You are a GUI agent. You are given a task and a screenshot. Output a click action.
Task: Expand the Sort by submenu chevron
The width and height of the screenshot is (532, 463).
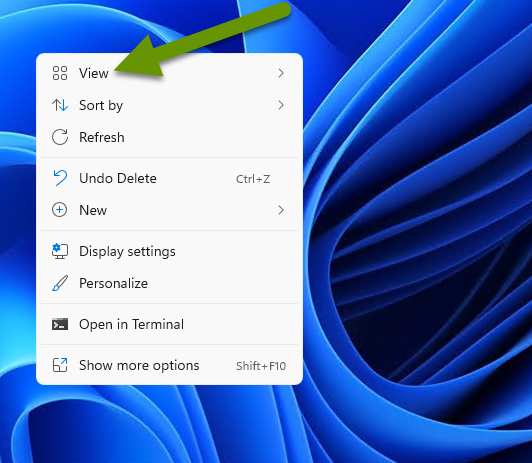tap(281, 105)
